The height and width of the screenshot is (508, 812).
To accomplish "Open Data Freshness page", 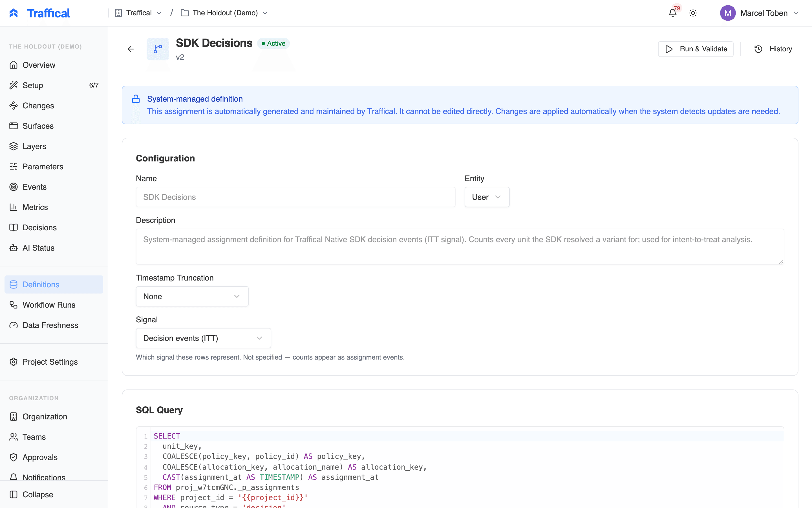I will pyautogui.click(x=54, y=325).
